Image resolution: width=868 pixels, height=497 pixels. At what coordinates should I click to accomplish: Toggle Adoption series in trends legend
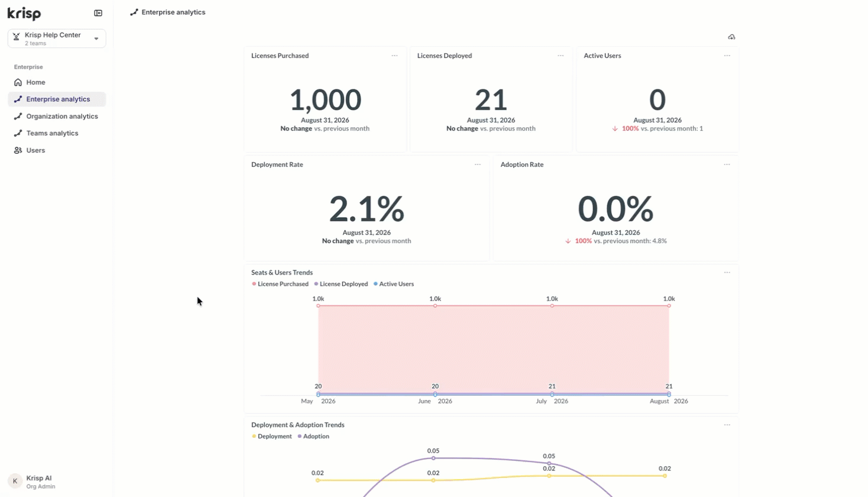[313, 436]
